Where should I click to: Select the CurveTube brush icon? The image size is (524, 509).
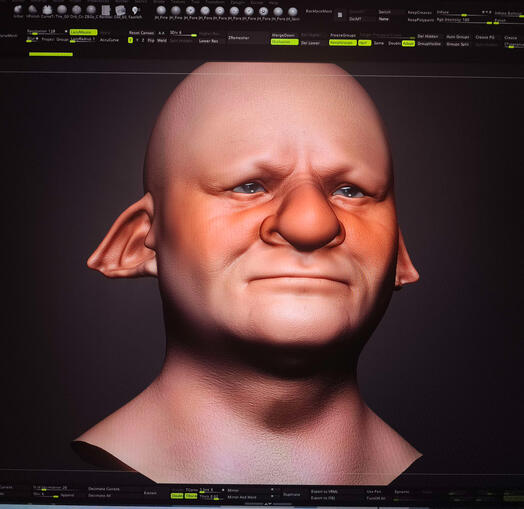(47, 10)
